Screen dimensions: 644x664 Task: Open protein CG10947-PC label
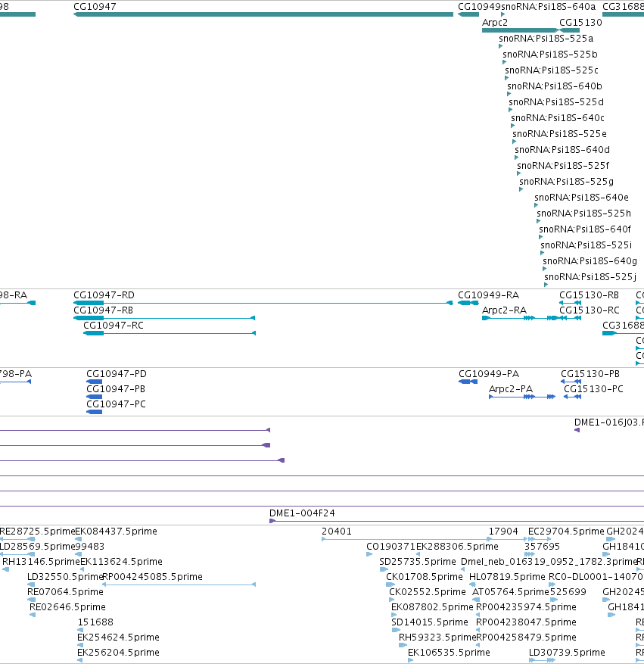tap(117, 404)
